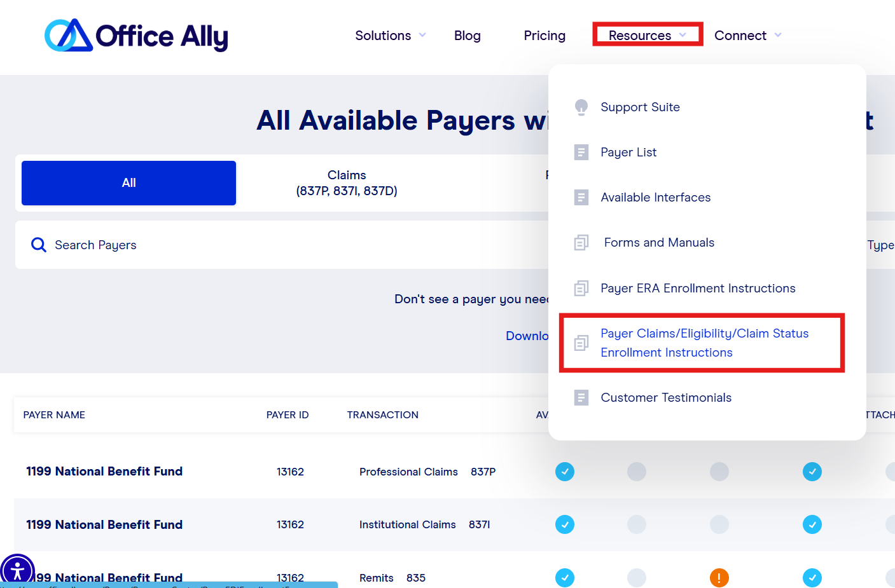The width and height of the screenshot is (895, 588).
Task: Click the Remits transaction text
Action: click(x=377, y=578)
